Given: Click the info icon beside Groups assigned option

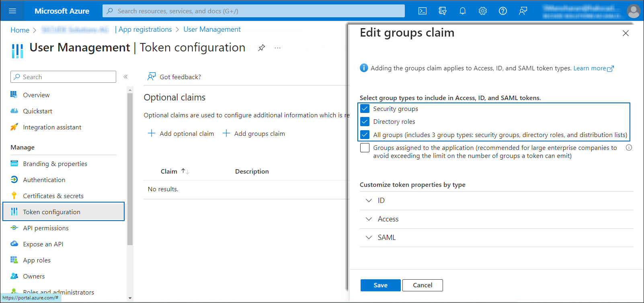Looking at the screenshot, I should pyautogui.click(x=629, y=147).
